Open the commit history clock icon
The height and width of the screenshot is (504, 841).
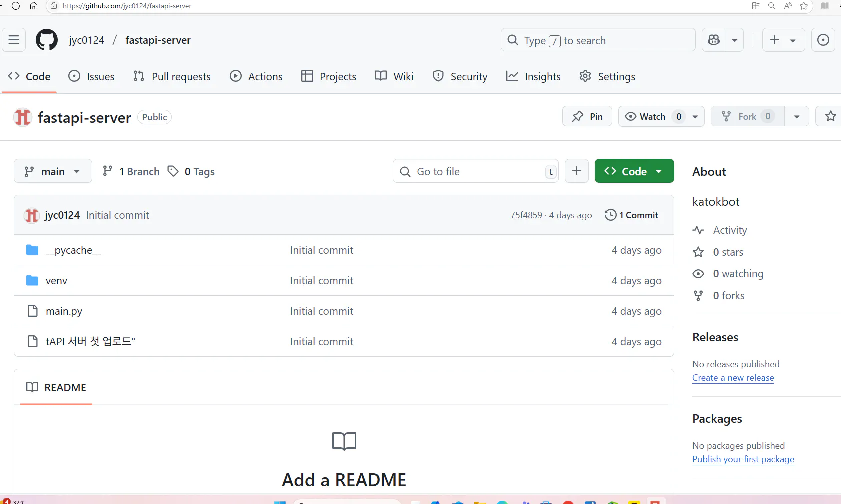click(610, 215)
